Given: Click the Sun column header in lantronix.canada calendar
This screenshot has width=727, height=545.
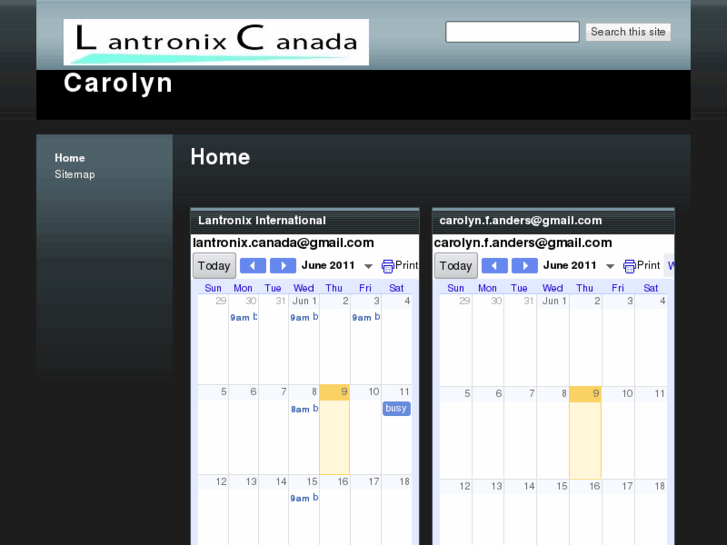Looking at the screenshot, I should point(213,288).
